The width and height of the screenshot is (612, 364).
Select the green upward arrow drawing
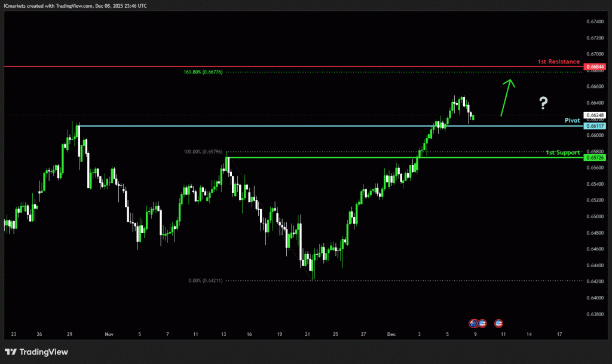pos(507,97)
